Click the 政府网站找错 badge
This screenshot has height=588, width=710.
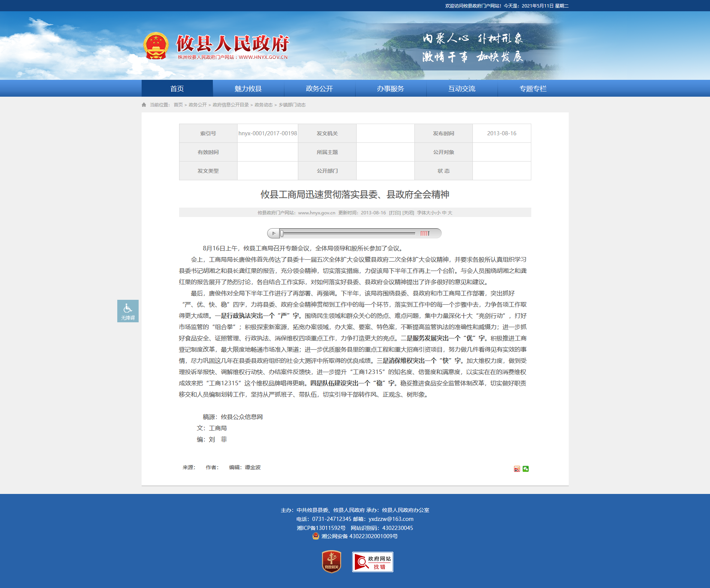point(372,562)
